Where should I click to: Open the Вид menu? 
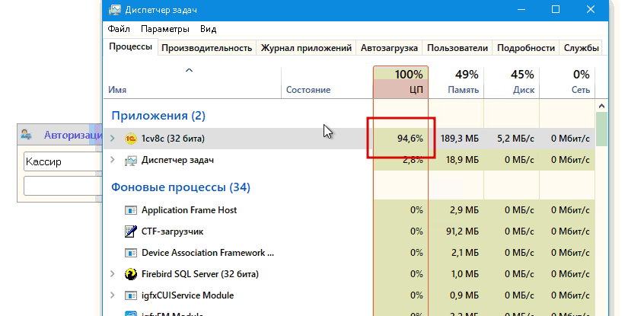[x=209, y=29]
